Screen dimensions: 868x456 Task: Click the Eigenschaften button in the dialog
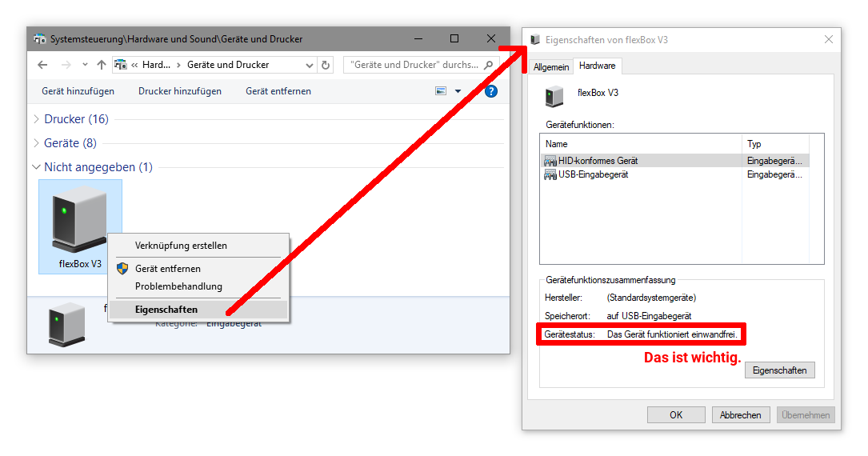(779, 370)
